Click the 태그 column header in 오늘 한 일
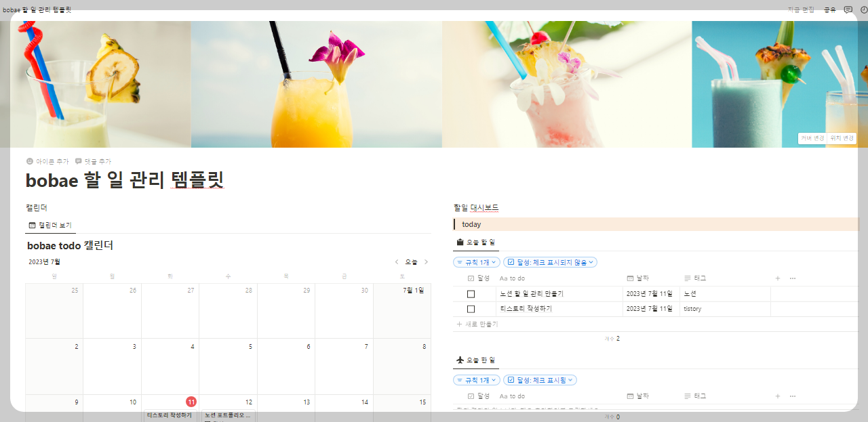868x422 pixels. click(x=696, y=396)
